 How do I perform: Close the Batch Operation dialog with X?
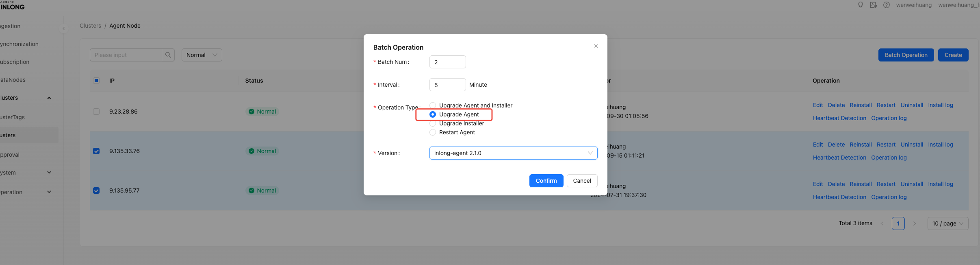pyautogui.click(x=596, y=46)
